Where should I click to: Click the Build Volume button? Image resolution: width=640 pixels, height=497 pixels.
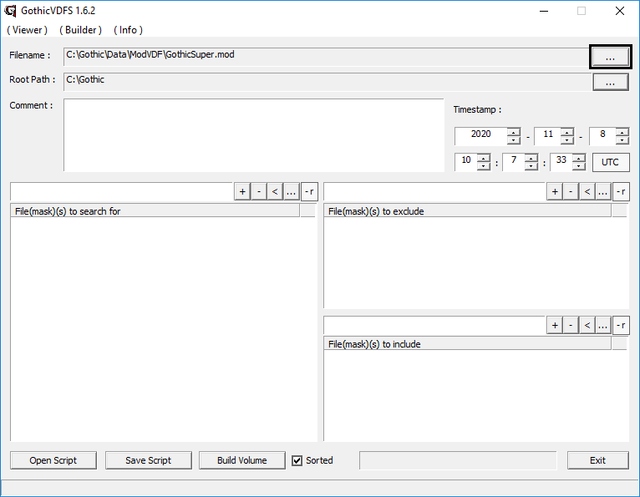click(242, 460)
